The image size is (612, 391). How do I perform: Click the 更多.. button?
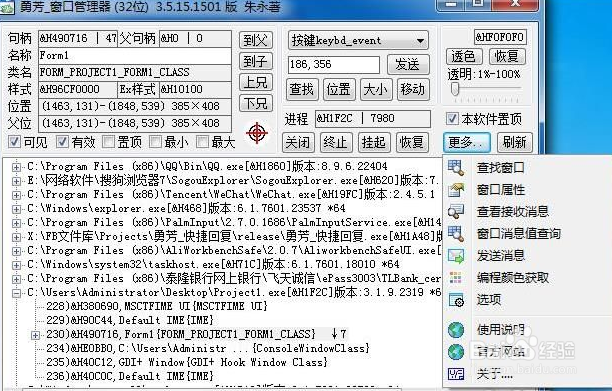(466, 142)
